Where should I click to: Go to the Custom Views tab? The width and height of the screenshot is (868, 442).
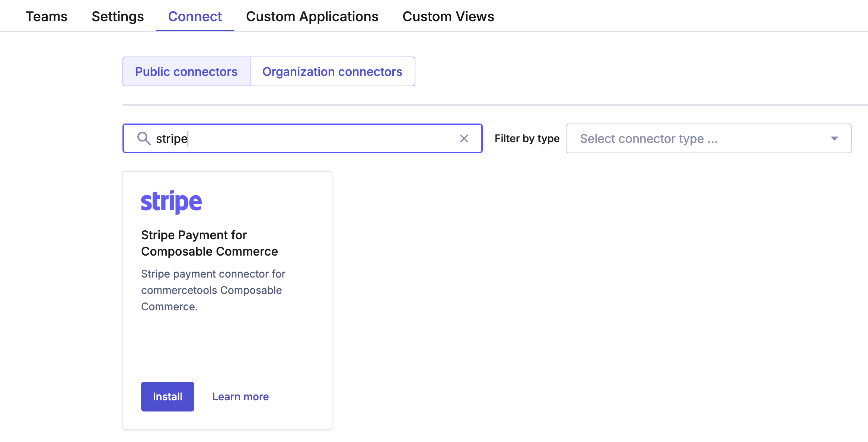click(448, 16)
